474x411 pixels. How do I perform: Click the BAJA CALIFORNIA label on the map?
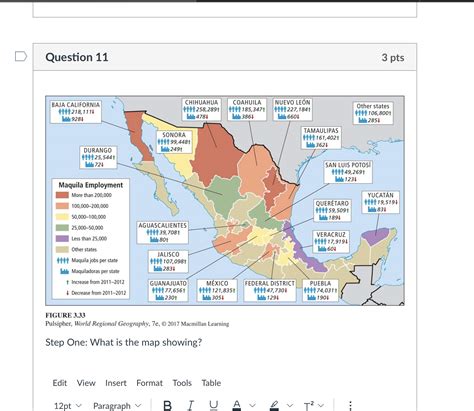click(76, 105)
